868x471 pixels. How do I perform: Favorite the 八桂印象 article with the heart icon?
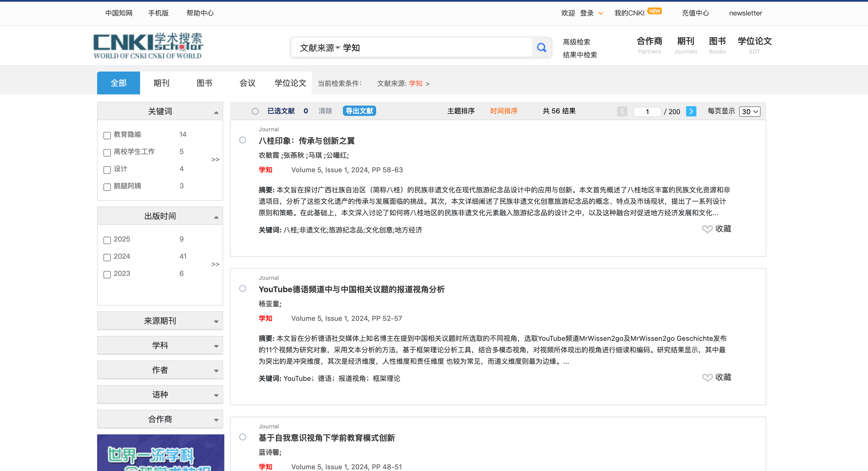coord(707,229)
